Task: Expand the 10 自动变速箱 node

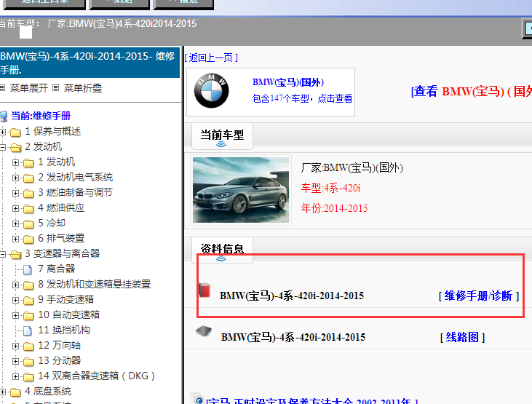Action: pos(15,315)
